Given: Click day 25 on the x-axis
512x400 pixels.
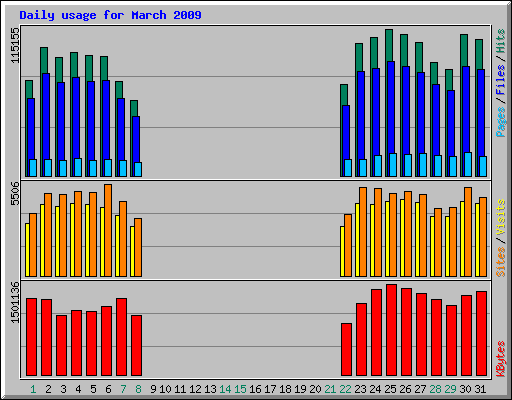Looking at the screenshot, I should 390,389.
